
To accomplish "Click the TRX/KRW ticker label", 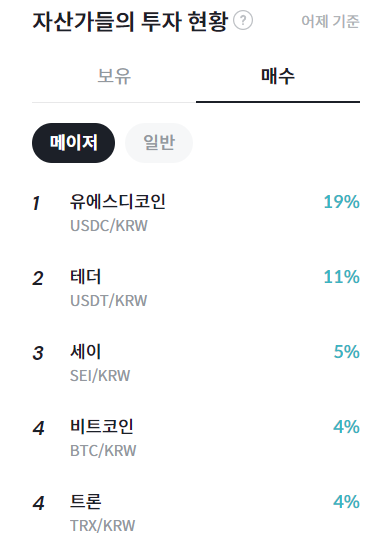I will point(102,526).
